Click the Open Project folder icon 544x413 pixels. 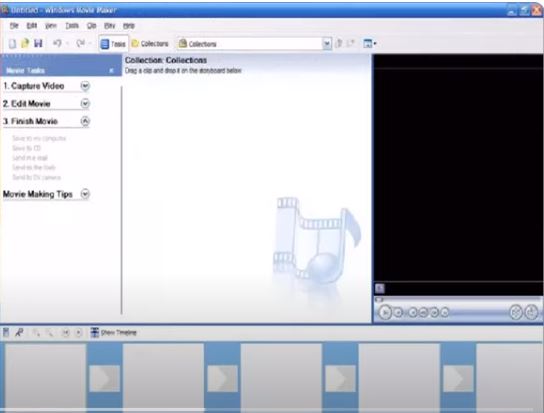pos(25,43)
